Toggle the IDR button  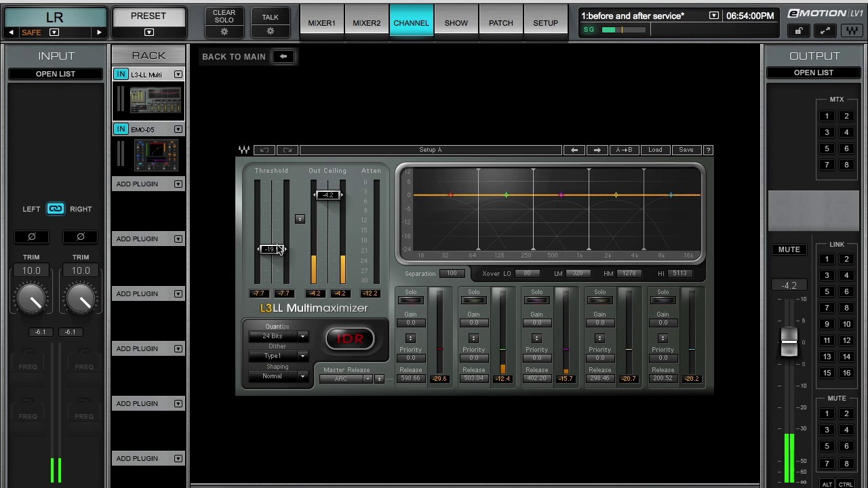(350, 339)
